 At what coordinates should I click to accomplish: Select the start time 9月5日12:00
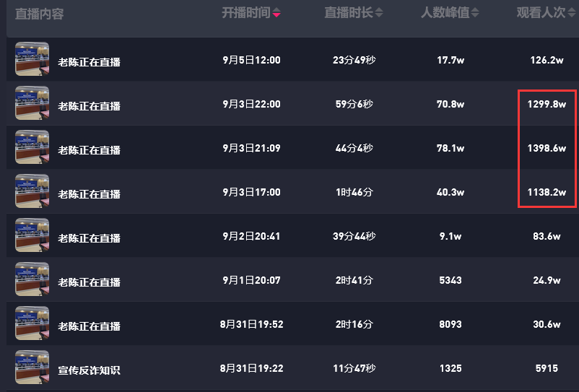pos(251,60)
